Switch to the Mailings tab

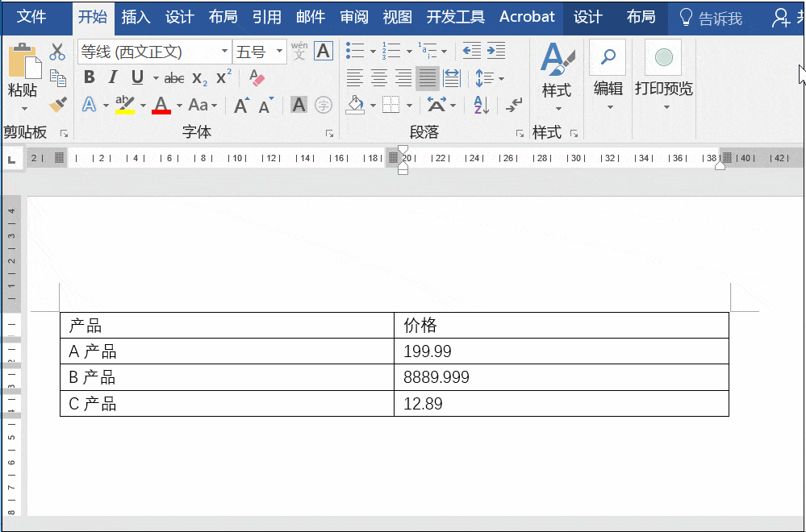(x=311, y=17)
